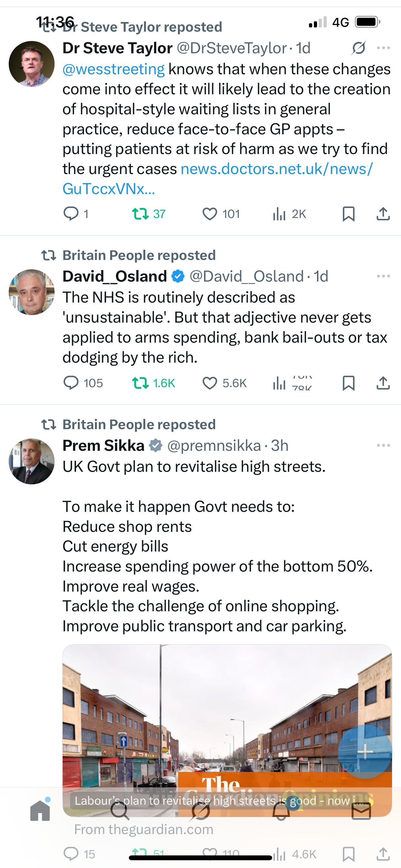Viewport: 401px width, 868px height.
Task: Go to the Home tab
Action: coord(40,811)
